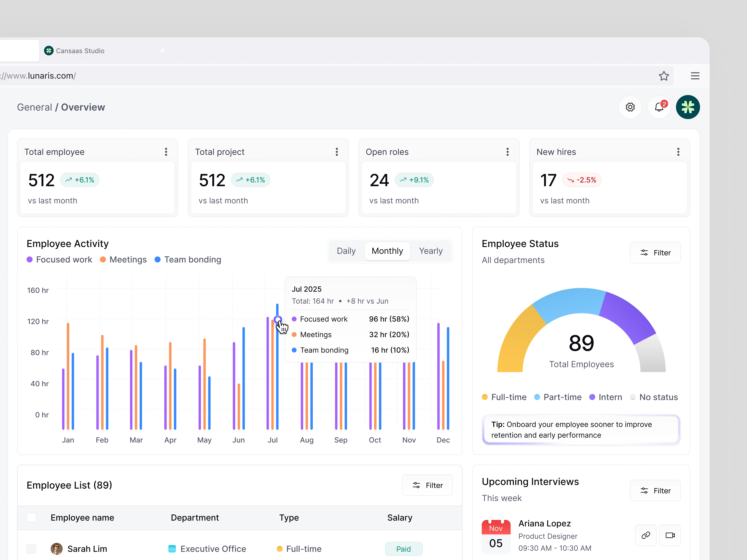The width and height of the screenshot is (747, 560).
Task: Open notifications bell with badge
Action: [x=659, y=107]
